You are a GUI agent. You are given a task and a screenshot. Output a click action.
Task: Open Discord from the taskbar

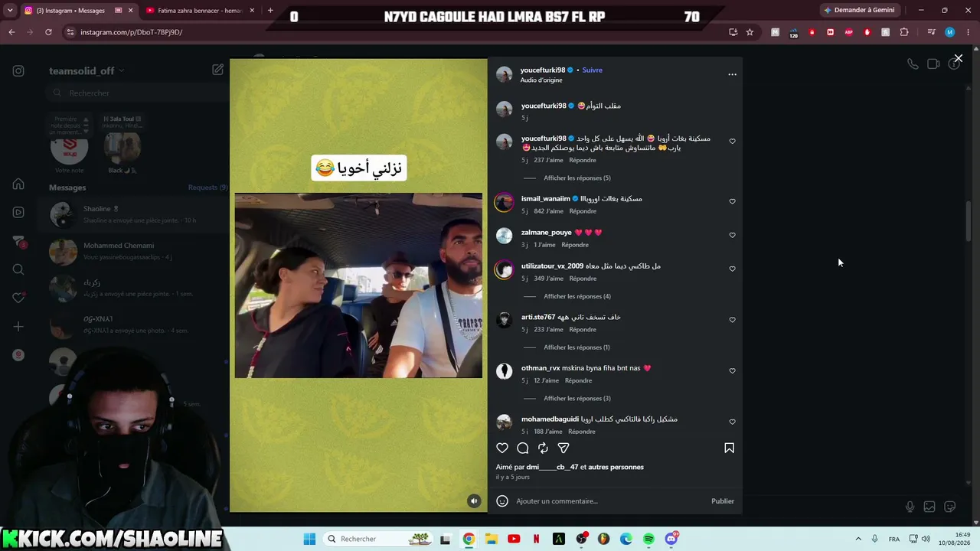click(x=671, y=539)
